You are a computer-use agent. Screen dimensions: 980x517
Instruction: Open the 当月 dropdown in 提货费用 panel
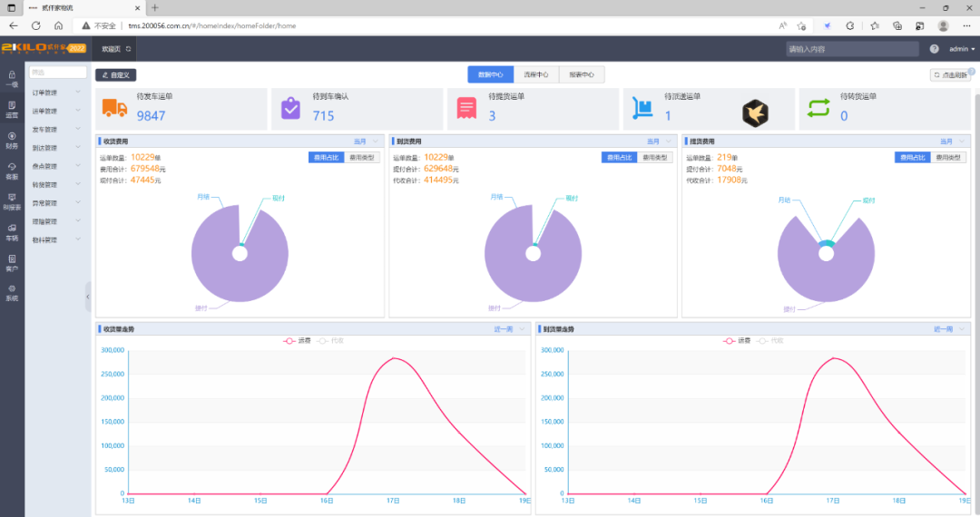(952, 141)
